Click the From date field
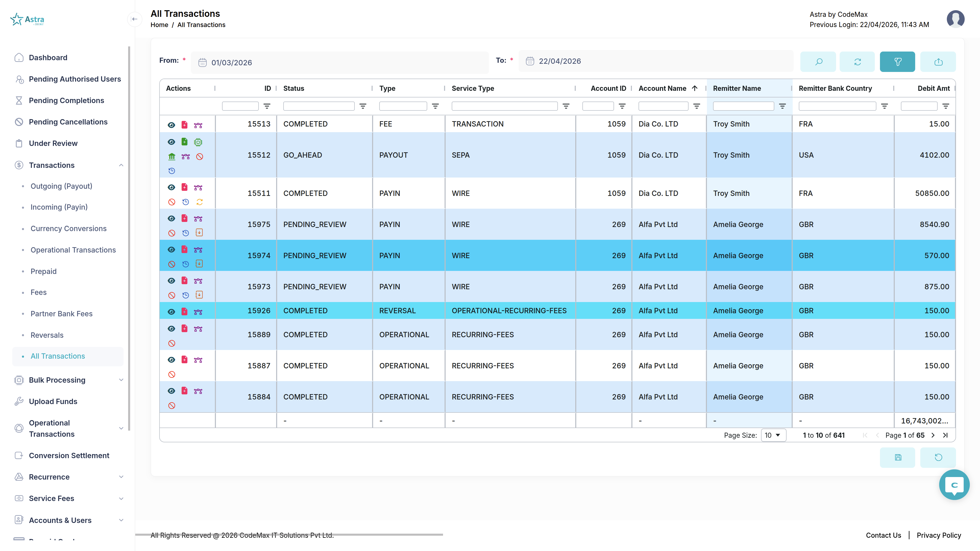 click(x=340, y=63)
